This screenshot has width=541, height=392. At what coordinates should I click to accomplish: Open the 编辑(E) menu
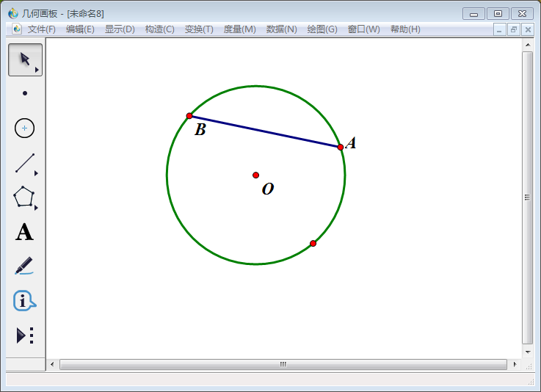point(80,29)
